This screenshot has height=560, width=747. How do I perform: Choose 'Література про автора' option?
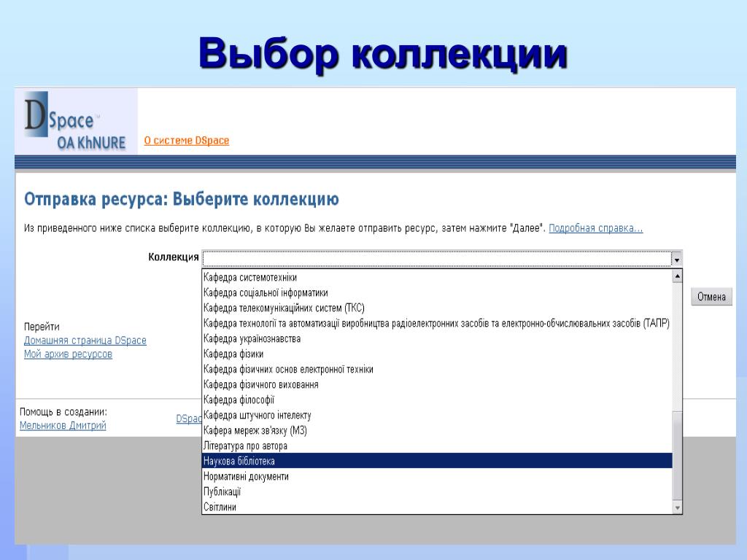coord(437,446)
